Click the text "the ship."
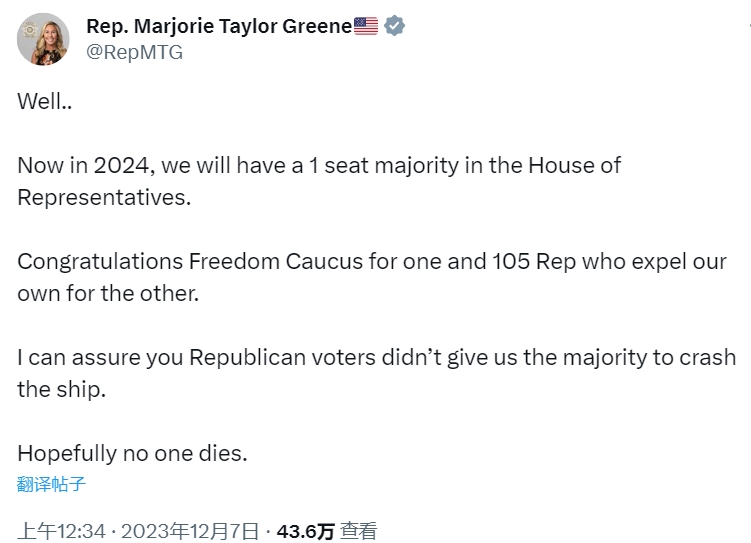The width and height of the screenshot is (751, 543). click(61, 389)
